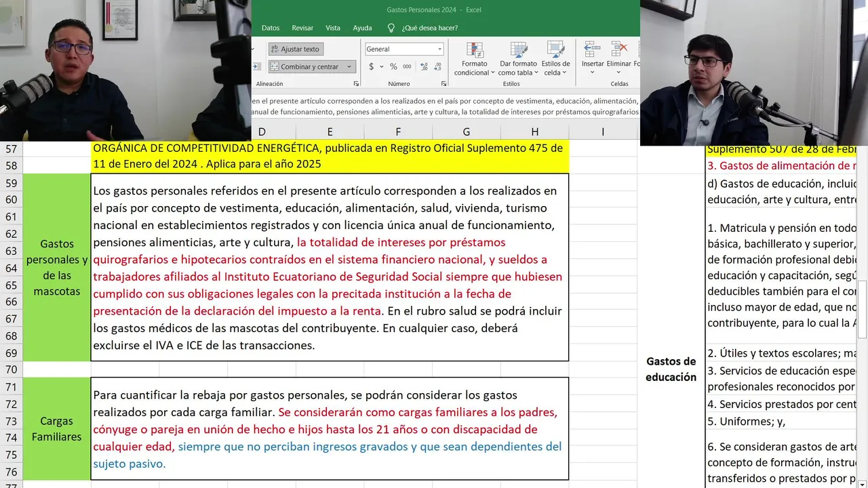
Task: Switch to the Vista ribbon tab
Action: pyautogui.click(x=333, y=28)
